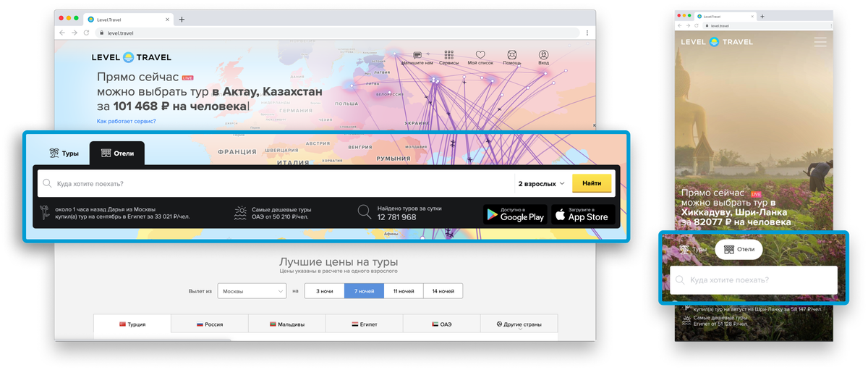The width and height of the screenshot is (868, 370).
Task: Click the search magnifier in mobile search field
Action: (679, 279)
